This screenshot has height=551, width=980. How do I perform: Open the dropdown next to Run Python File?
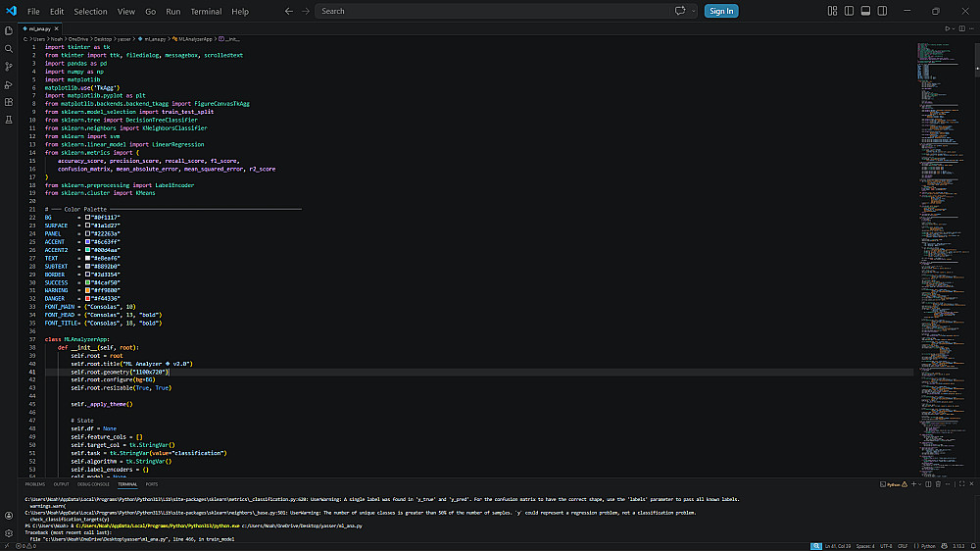click(x=952, y=29)
